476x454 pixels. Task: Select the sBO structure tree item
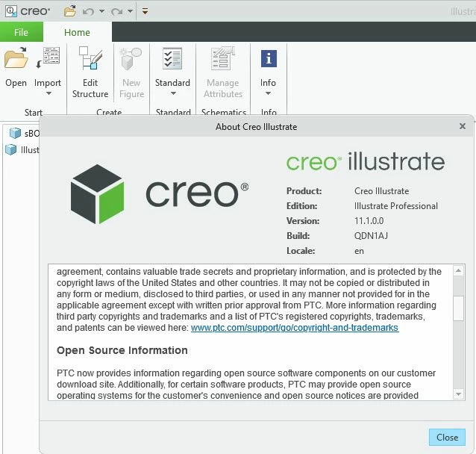25,133
